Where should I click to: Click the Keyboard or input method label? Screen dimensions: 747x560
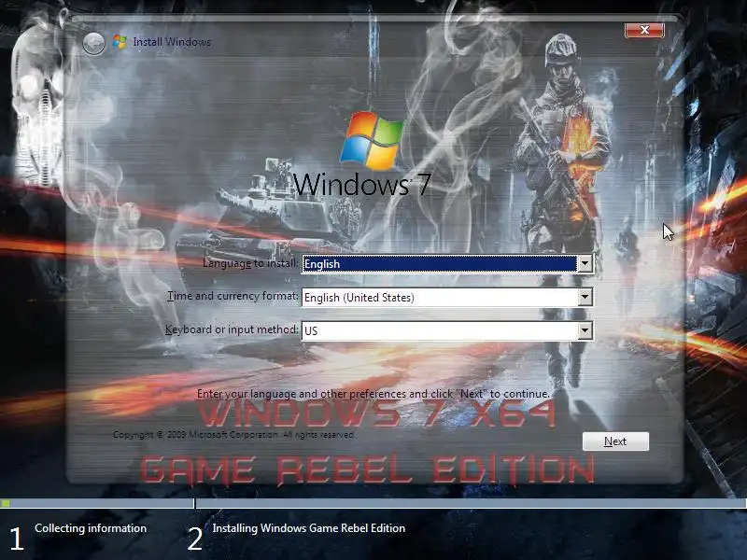(232, 329)
